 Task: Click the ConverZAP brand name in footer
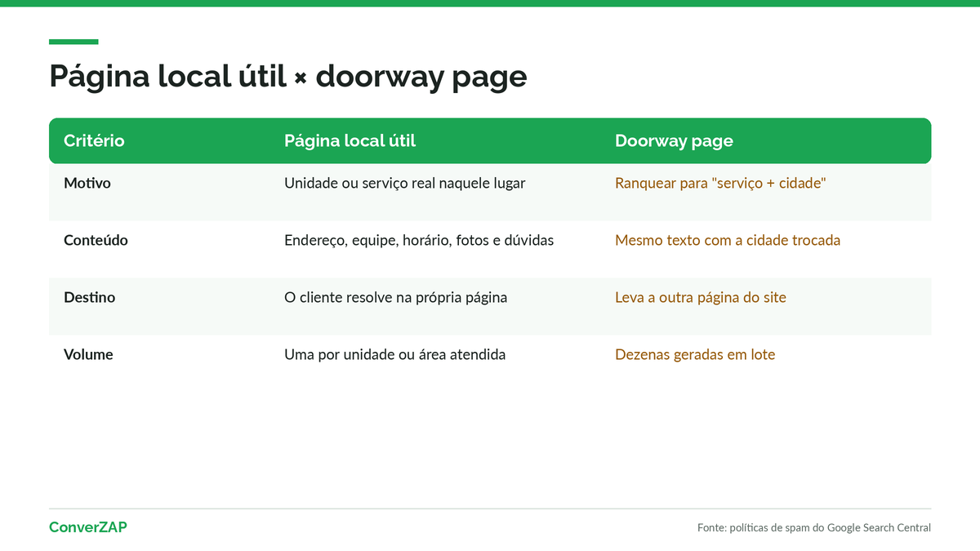tap(88, 527)
